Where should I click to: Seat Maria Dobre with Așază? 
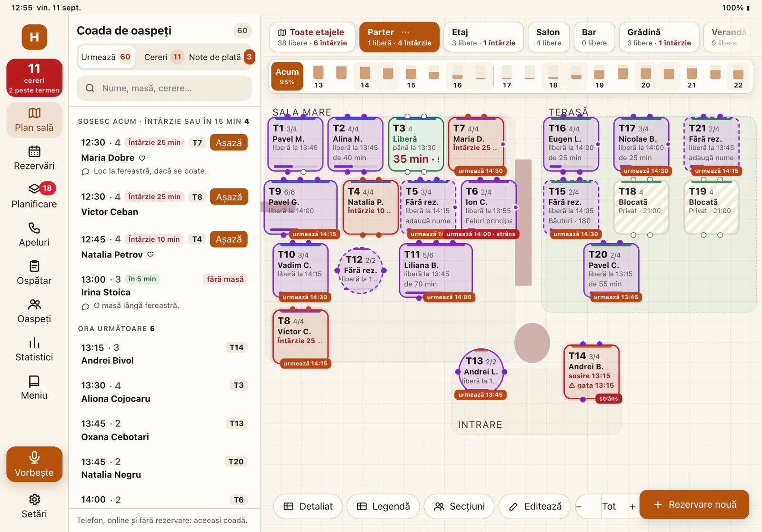click(x=229, y=143)
